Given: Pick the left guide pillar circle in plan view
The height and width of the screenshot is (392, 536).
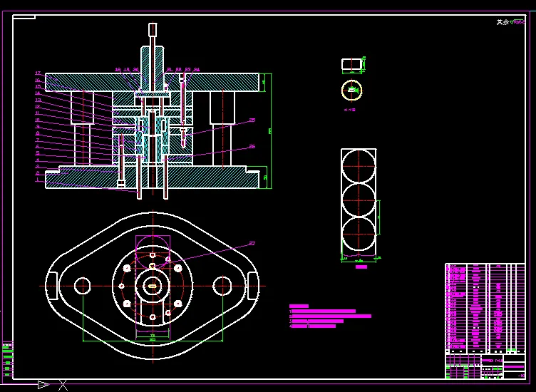Looking at the screenshot, I should 83,286.
